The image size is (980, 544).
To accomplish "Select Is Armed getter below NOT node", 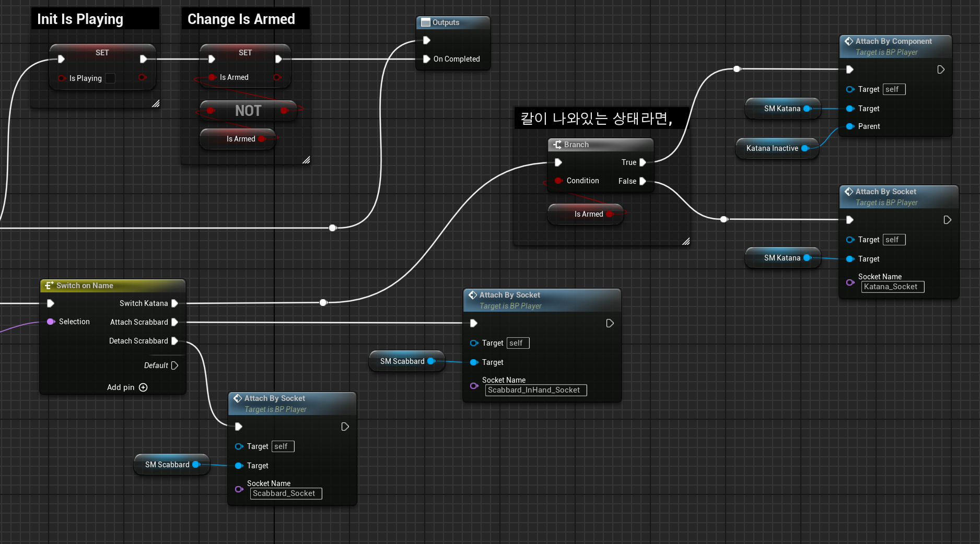I will [x=238, y=139].
